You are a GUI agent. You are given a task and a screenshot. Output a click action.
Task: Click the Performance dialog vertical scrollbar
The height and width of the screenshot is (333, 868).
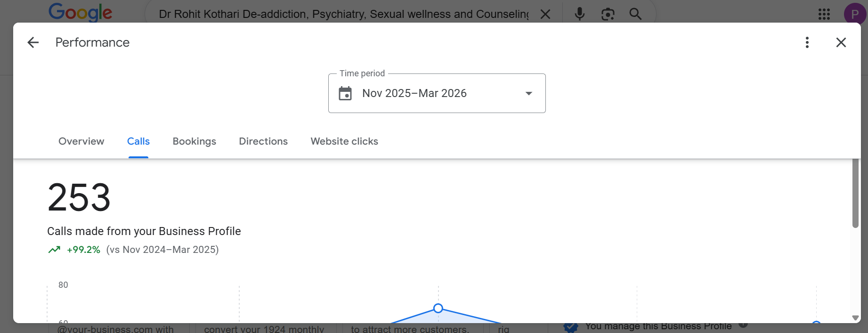[x=855, y=194]
